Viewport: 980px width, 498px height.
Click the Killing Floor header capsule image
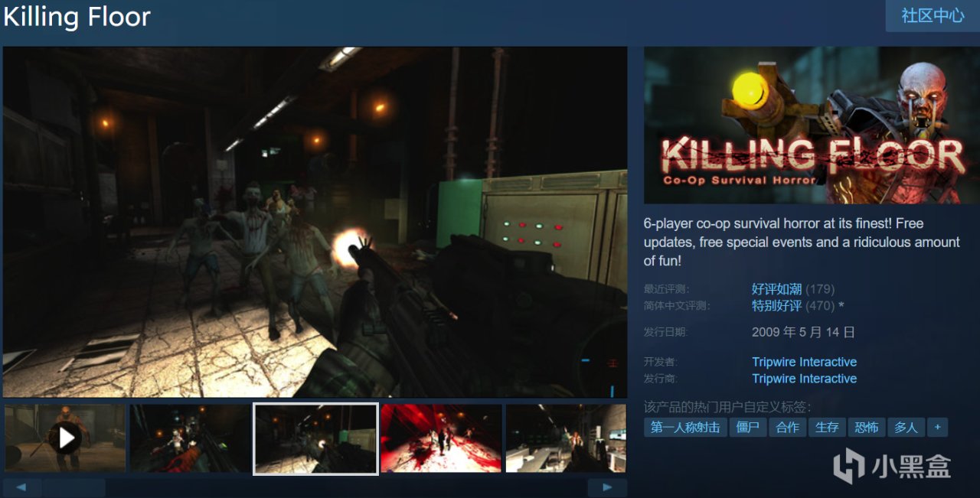812,125
